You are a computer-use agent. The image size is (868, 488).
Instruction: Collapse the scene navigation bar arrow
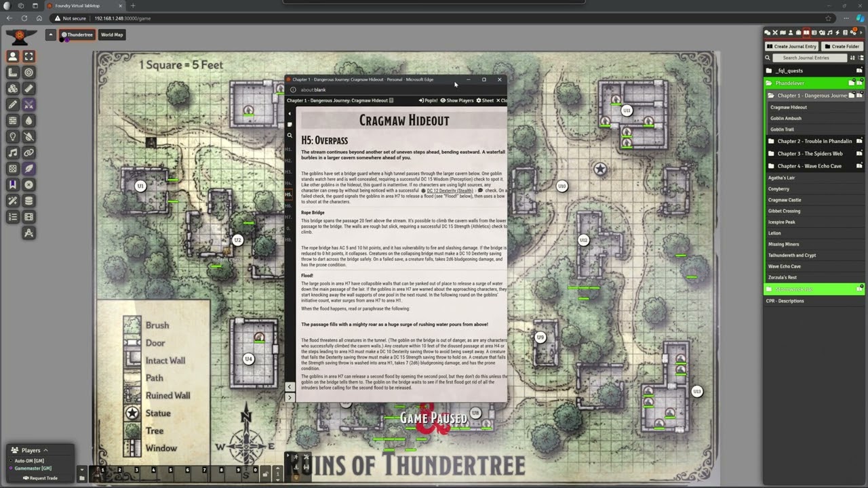tap(50, 35)
